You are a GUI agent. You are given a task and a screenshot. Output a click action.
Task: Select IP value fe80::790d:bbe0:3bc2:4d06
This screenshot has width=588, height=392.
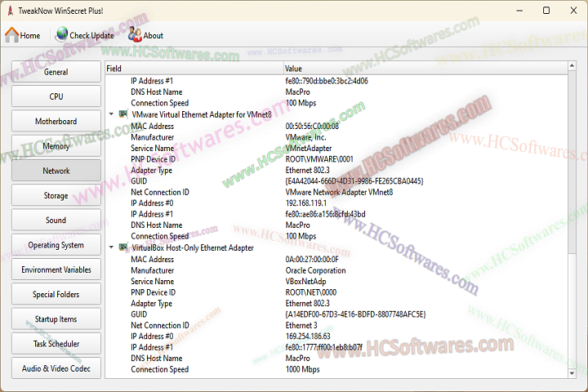327,81
